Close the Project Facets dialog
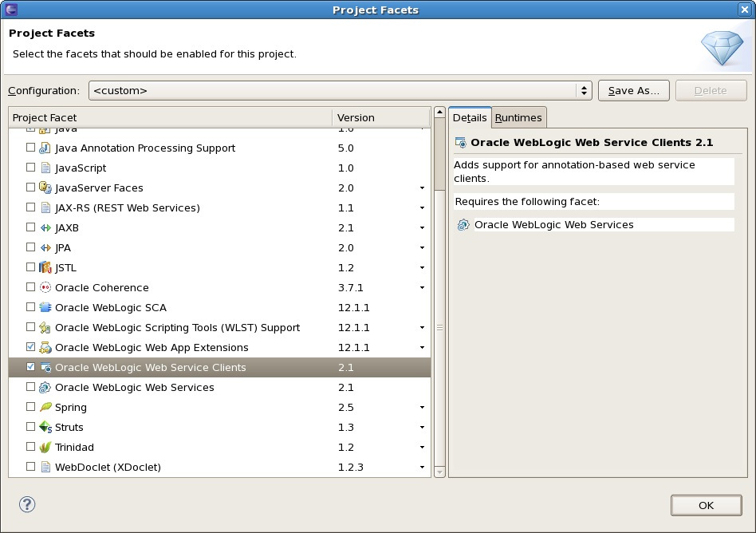This screenshot has width=756, height=533. [744, 10]
